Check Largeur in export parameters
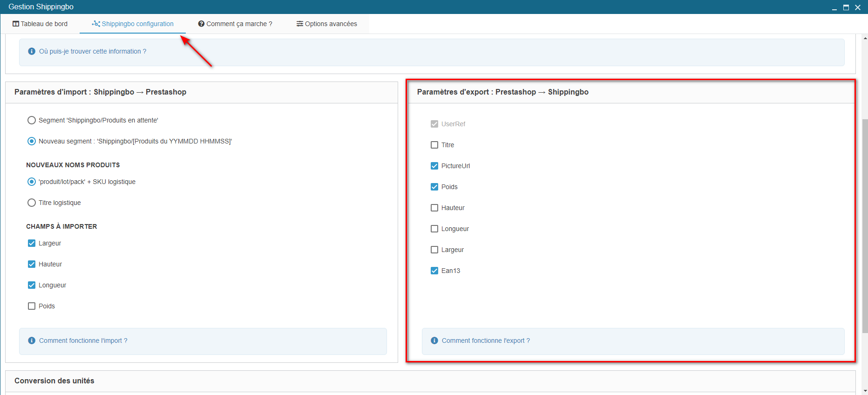The height and width of the screenshot is (395, 868). (434, 250)
